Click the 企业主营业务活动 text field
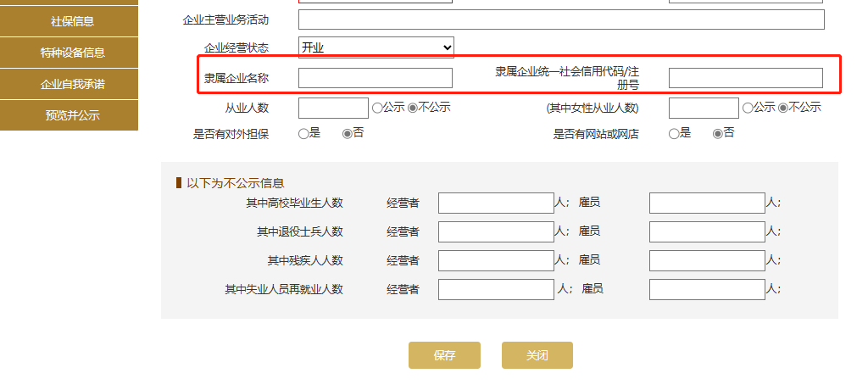Image resolution: width=868 pixels, height=390 pixels. tap(561, 19)
